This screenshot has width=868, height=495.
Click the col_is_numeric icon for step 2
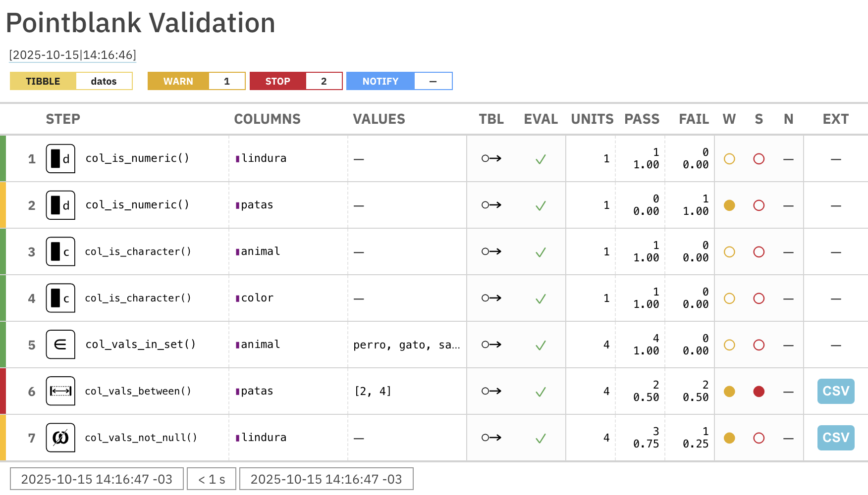coord(60,205)
